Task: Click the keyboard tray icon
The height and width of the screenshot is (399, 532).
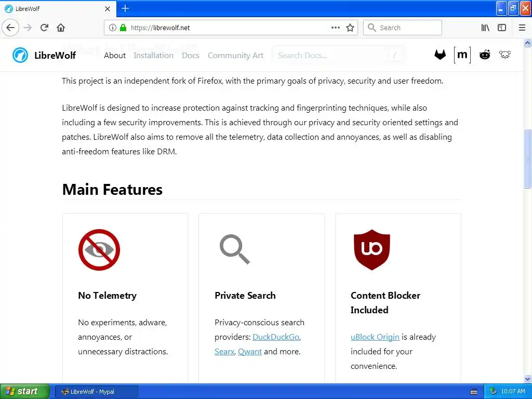Action: point(474,392)
